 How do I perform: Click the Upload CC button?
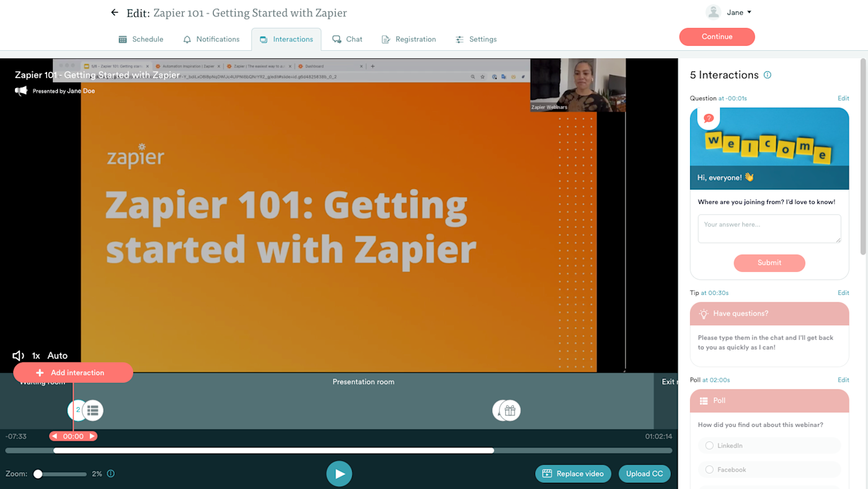[645, 474]
